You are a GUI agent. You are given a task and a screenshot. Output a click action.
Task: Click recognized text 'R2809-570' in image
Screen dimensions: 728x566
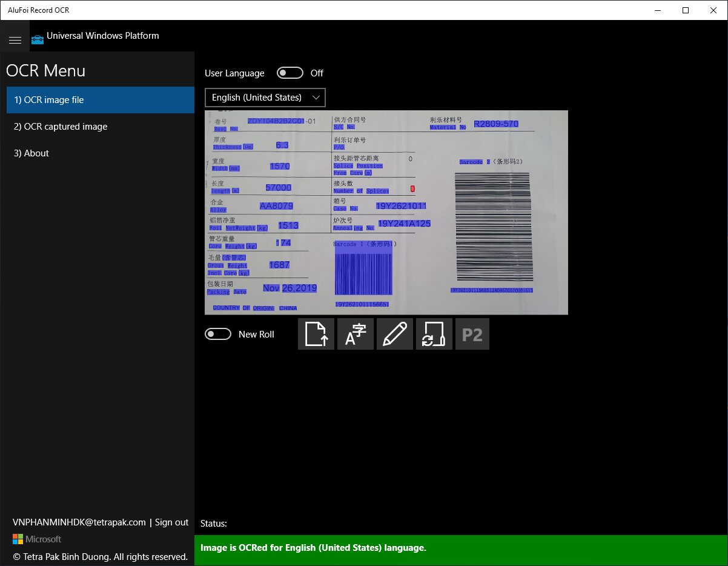click(496, 124)
